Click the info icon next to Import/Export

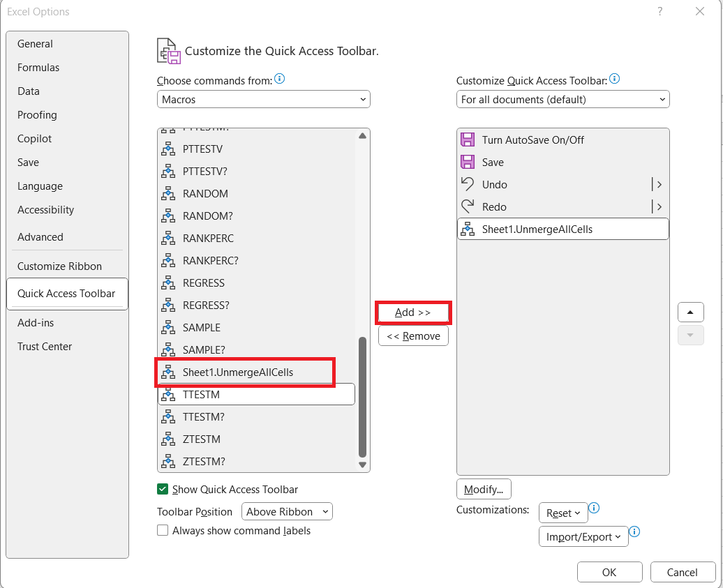(634, 532)
